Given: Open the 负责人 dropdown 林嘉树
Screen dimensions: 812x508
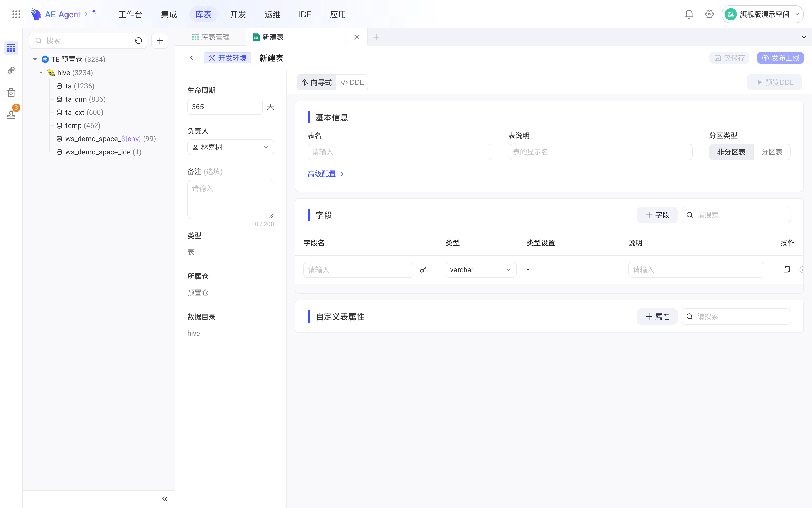Looking at the screenshot, I should [230, 147].
